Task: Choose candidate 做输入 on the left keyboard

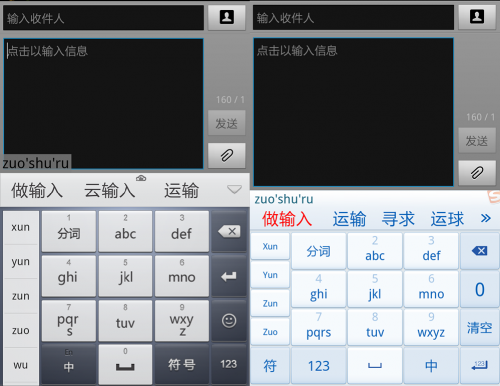Action: coord(37,190)
